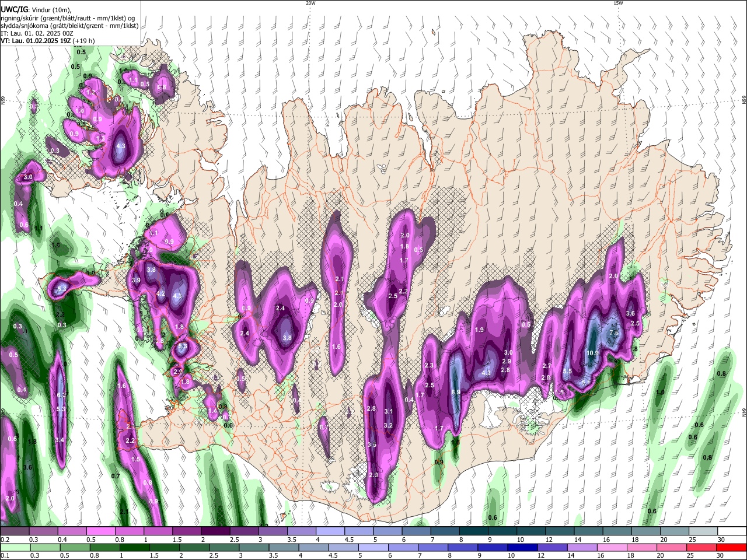Click the top-row legend swatch between 0.2 and 0.3
This screenshot has height=560, width=747.
tap(15, 531)
